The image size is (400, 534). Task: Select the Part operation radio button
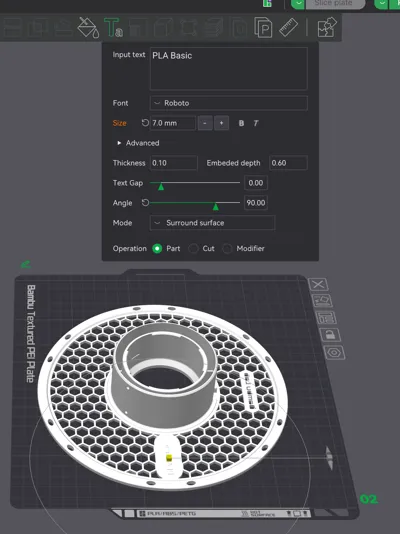[x=157, y=249]
